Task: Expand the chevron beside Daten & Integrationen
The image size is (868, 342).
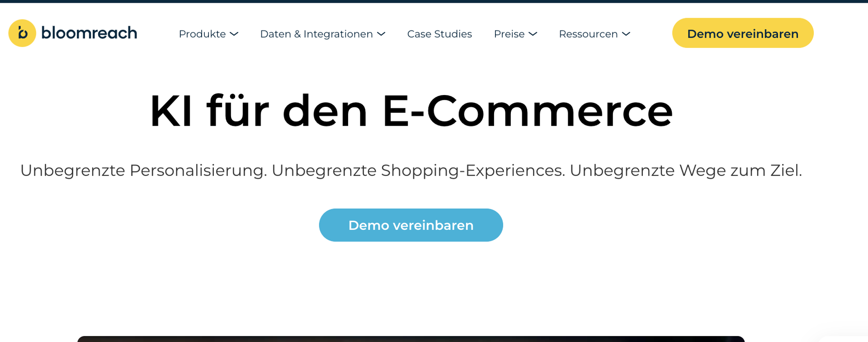Action: (381, 34)
